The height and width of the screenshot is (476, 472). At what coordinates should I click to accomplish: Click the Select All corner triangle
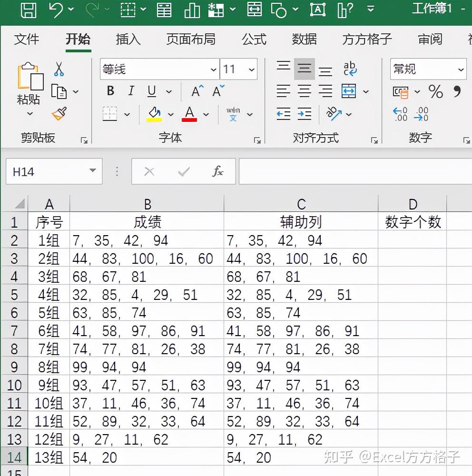[20, 203]
